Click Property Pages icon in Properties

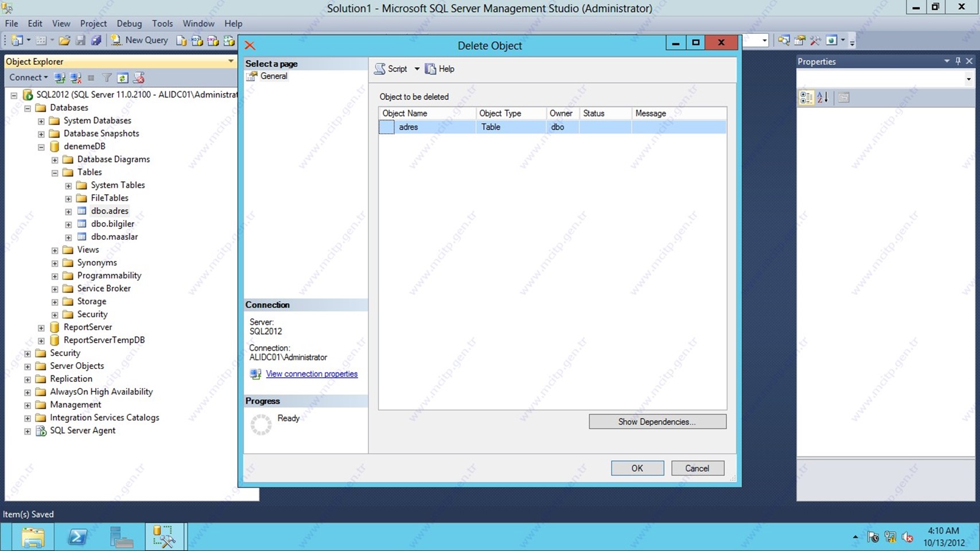click(x=843, y=98)
